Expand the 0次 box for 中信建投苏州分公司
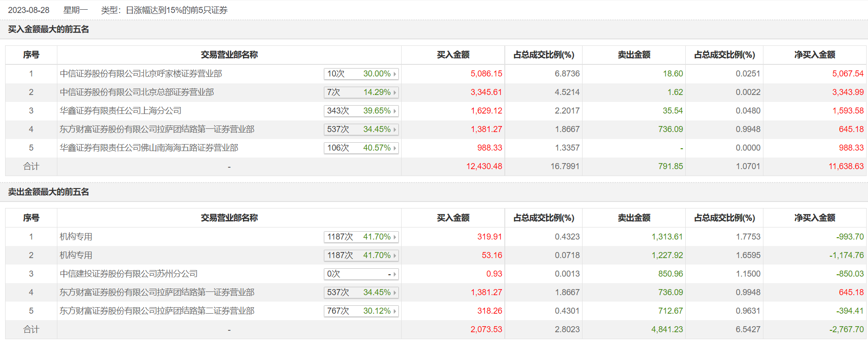The height and width of the screenshot is (341, 868). point(361,274)
